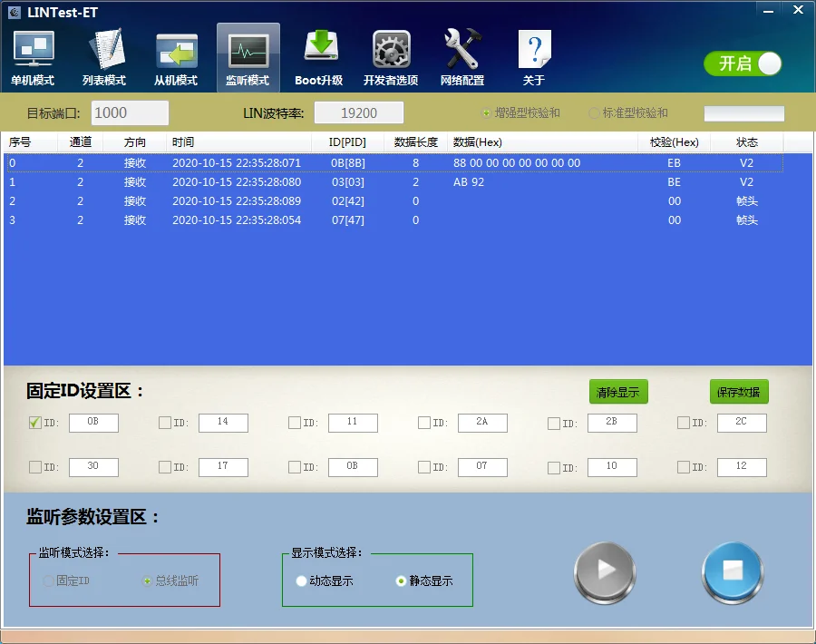Image resolution: width=816 pixels, height=644 pixels.
Task: Click the 目标端口 input field
Action: (130, 112)
